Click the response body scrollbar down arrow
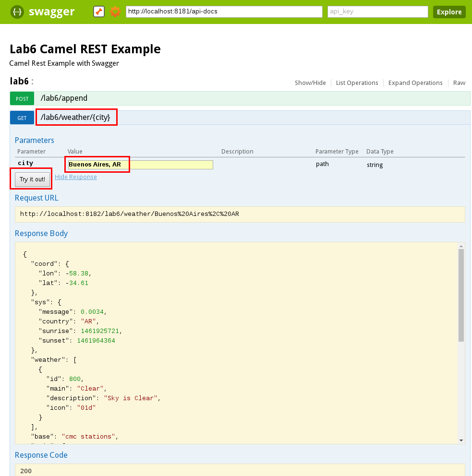 pyautogui.click(x=461, y=440)
